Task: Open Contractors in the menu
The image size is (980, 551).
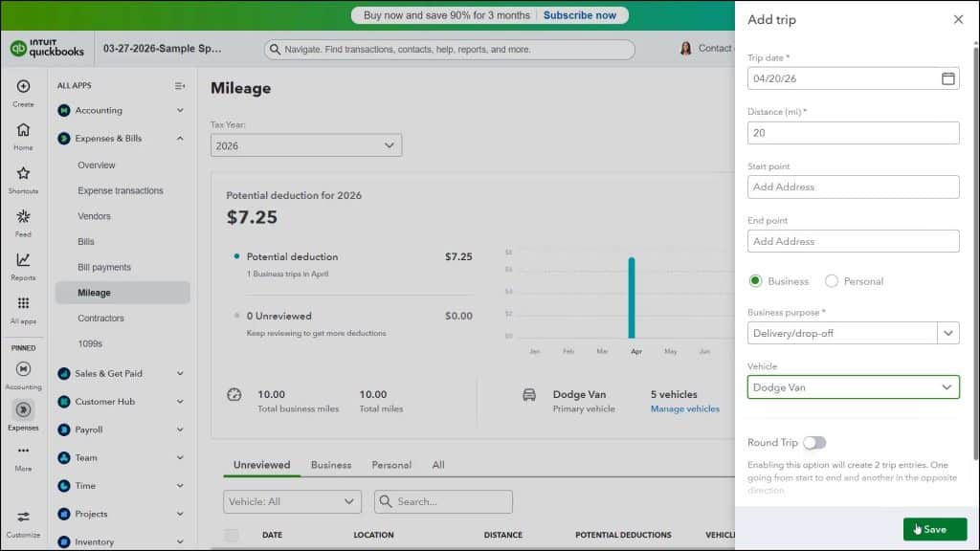Action: click(100, 318)
